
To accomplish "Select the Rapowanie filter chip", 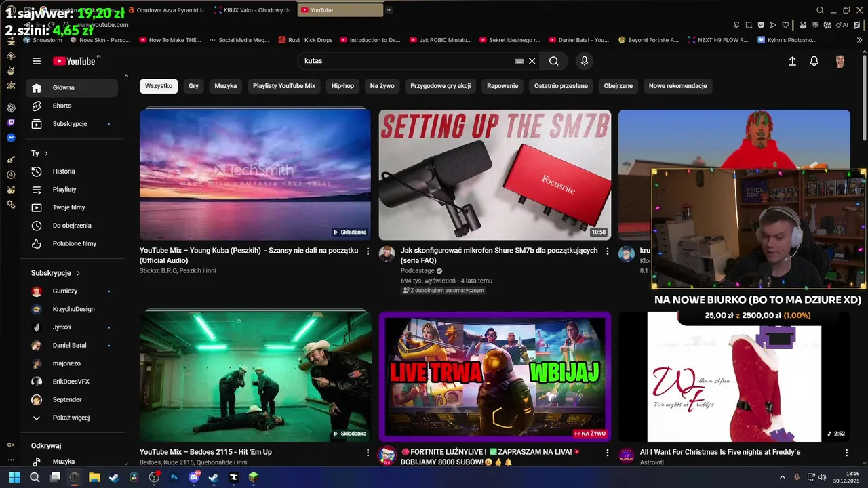I will (502, 86).
